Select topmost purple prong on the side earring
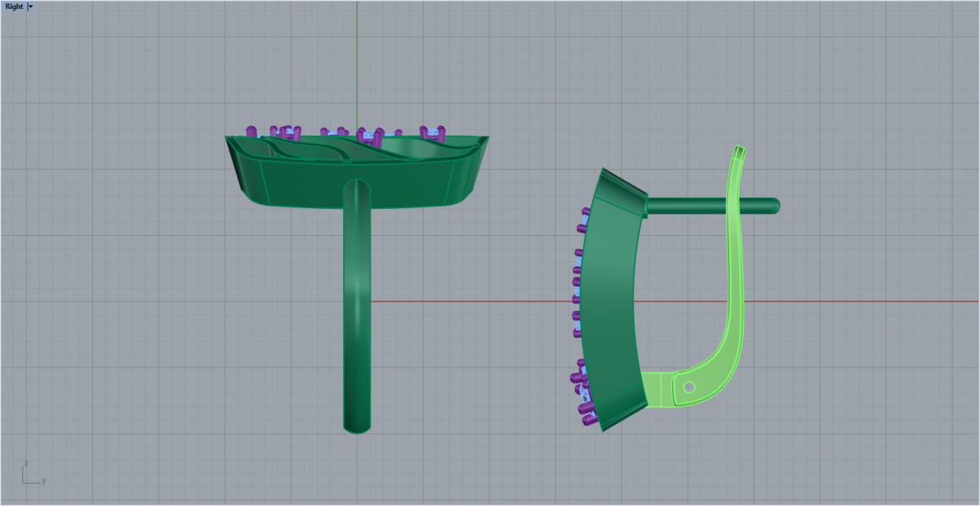Viewport: 980px width, 506px height. pyautogui.click(x=585, y=214)
